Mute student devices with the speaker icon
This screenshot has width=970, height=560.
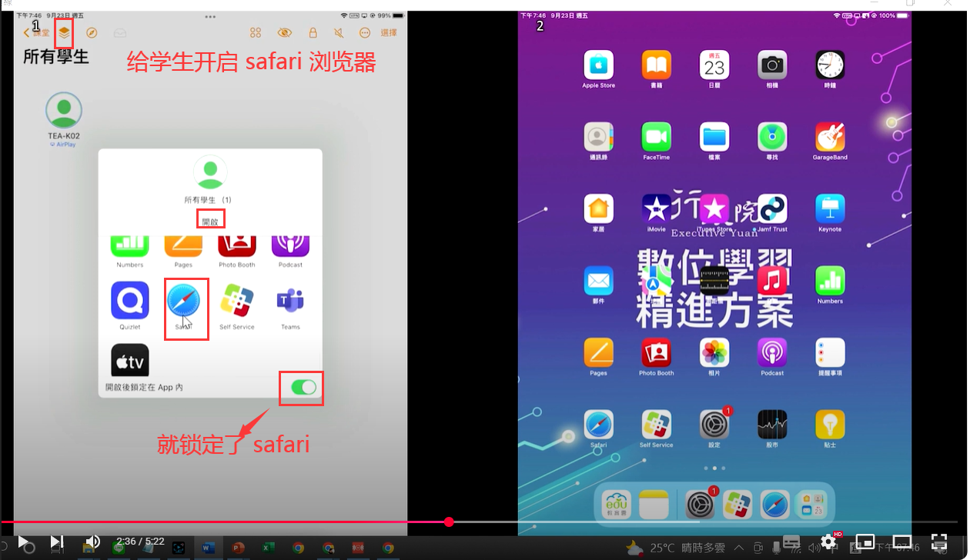pos(339,33)
